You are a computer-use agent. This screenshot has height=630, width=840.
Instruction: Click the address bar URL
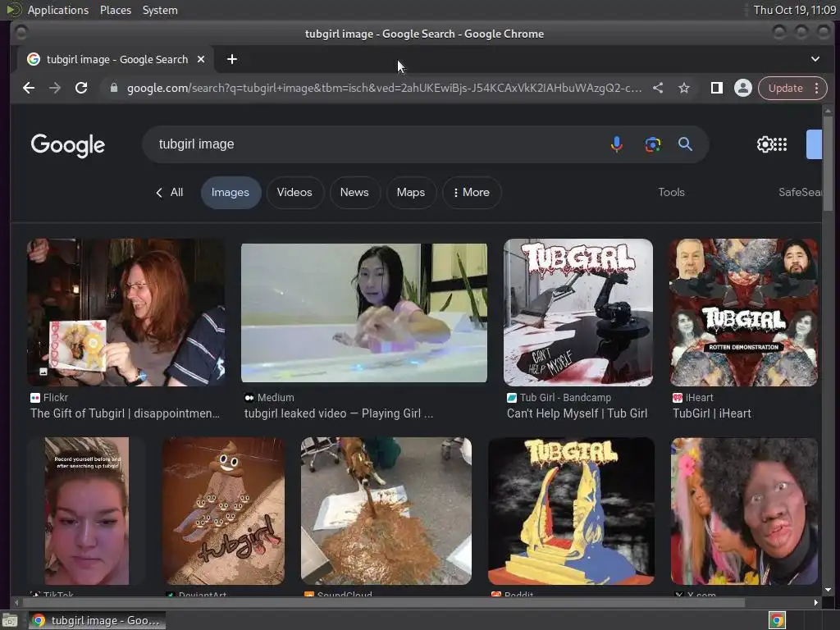tap(384, 88)
